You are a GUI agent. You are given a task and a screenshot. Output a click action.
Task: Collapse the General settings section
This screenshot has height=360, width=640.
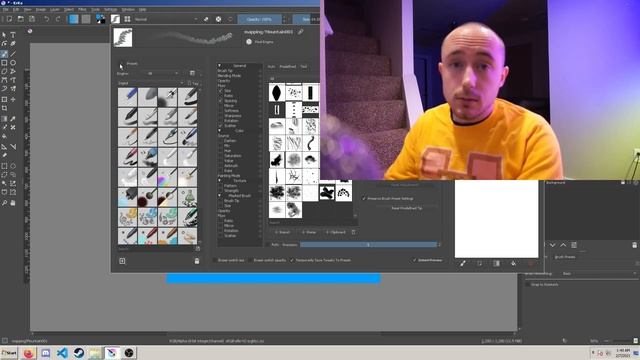219,65
